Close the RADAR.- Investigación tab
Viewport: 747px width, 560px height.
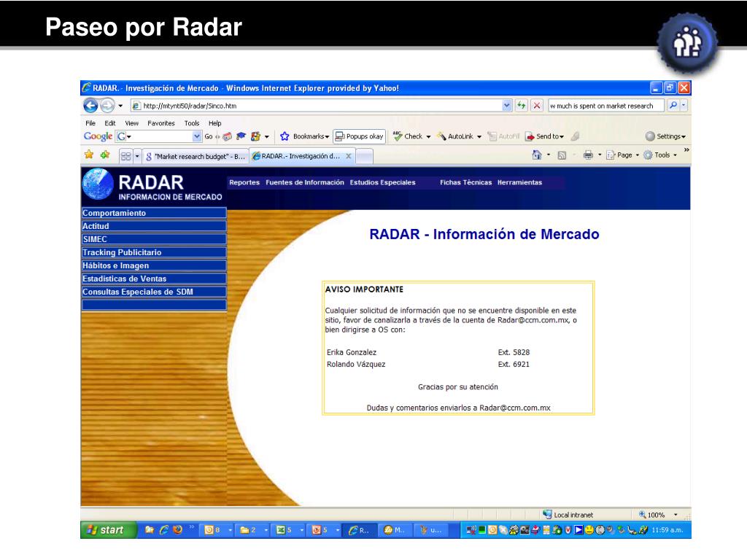348,156
